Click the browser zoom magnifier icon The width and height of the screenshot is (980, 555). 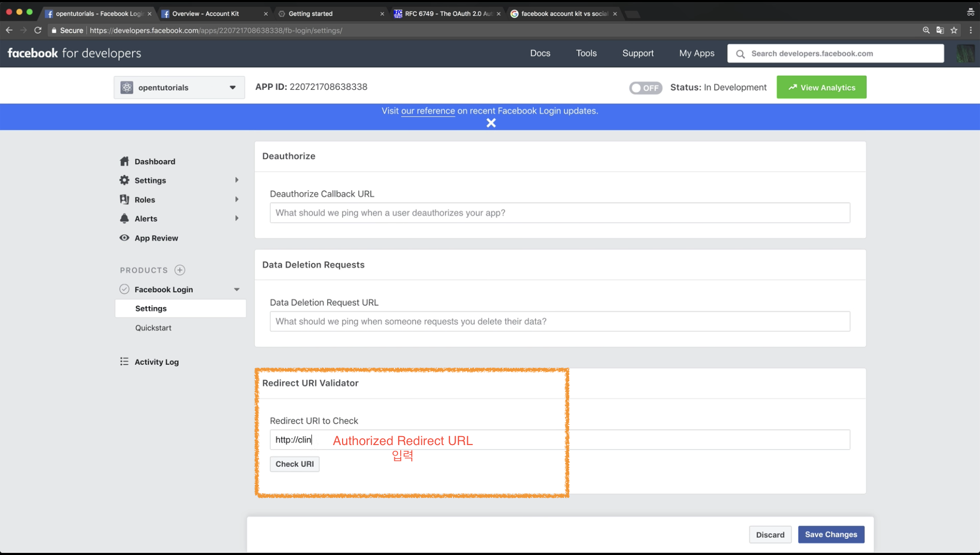click(x=926, y=30)
